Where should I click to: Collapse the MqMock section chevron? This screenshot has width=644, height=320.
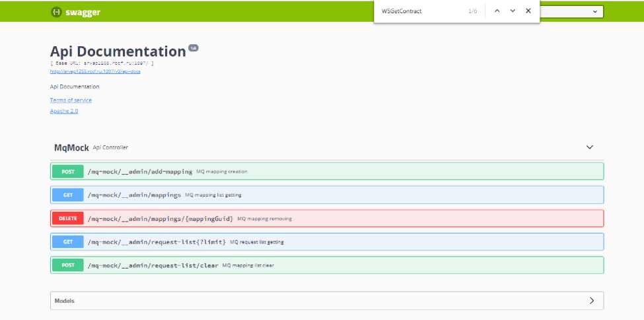(x=590, y=147)
